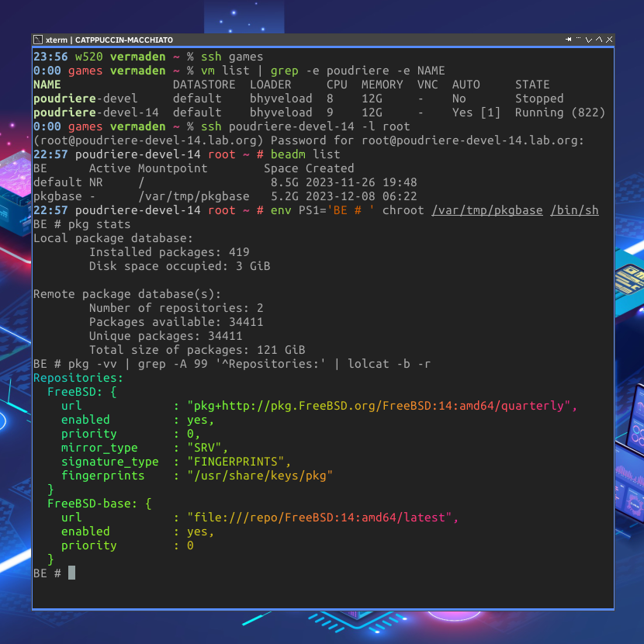Click the 'Password for root@poudriere-devel-14.lab.org:' prompt
The width and height of the screenshot is (644, 644).
point(428,140)
